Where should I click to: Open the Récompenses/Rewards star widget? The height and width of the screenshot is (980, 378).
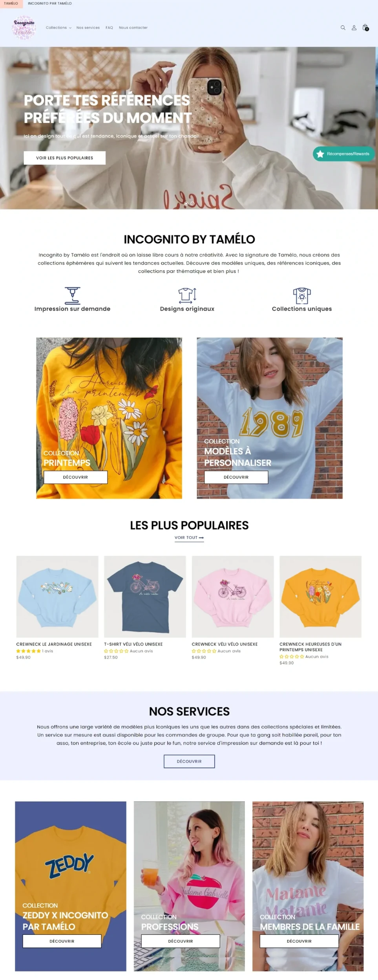click(343, 154)
